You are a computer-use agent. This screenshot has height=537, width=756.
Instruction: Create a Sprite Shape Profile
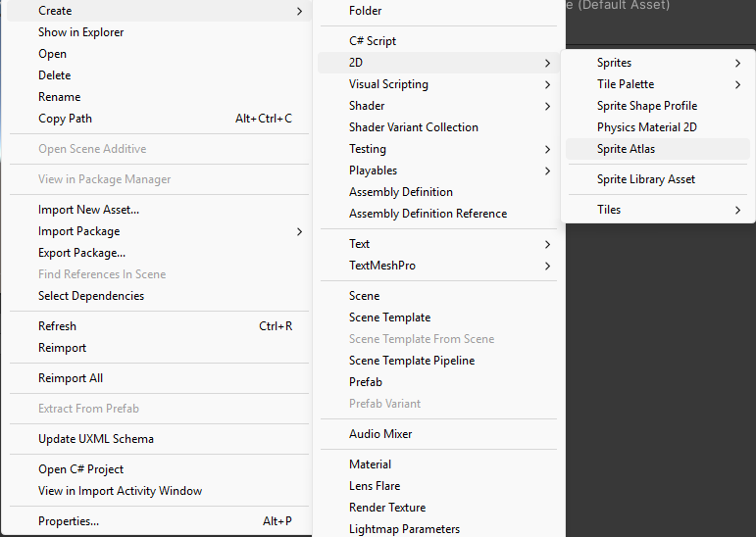pos(658,106)
